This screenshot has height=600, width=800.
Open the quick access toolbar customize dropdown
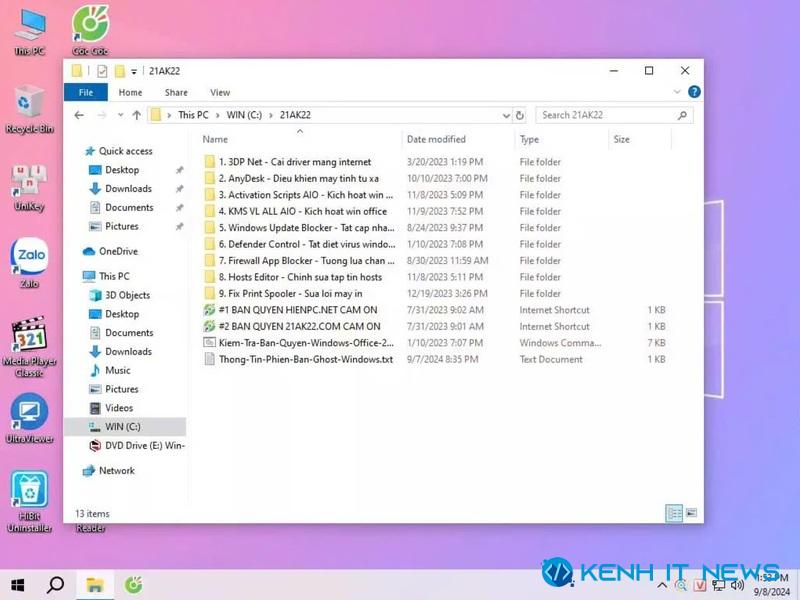tap(134, 71)
